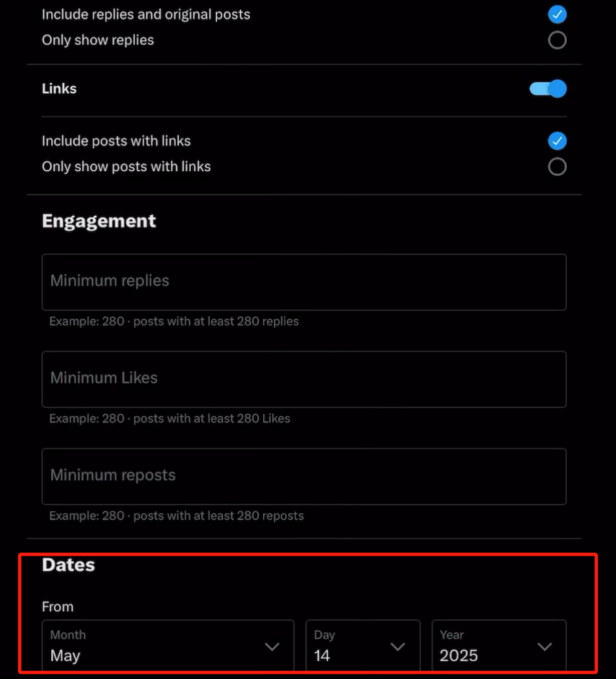Click the empty radio circle beside "Only show posts with links"
The width and height of the screenshot is (616, 679).
coord(557,167)
